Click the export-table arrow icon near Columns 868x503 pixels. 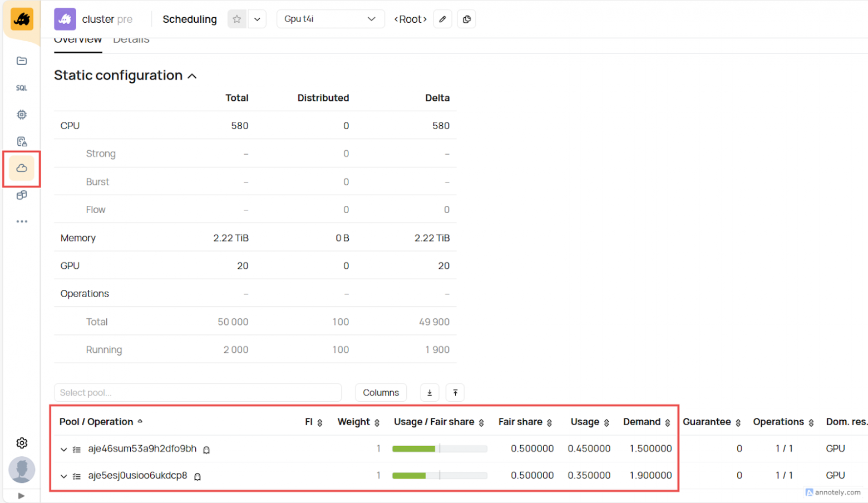click(x=429, y=392)
